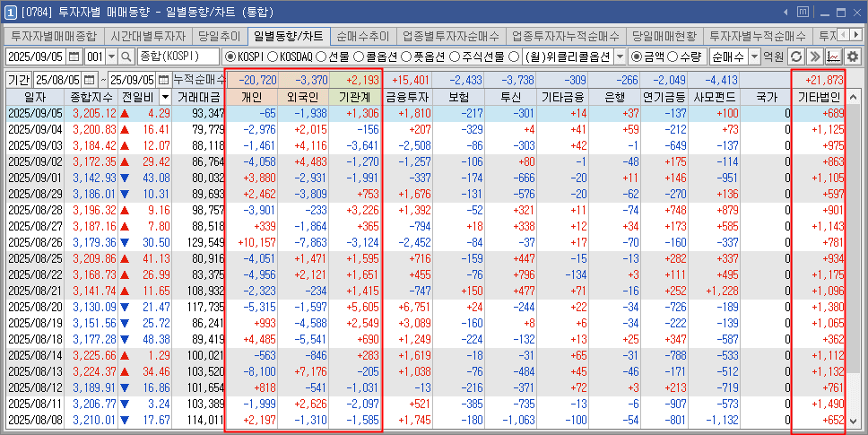Click the 연기금등 column header
This screenshot has height=435, width=868.
[665, 98]
